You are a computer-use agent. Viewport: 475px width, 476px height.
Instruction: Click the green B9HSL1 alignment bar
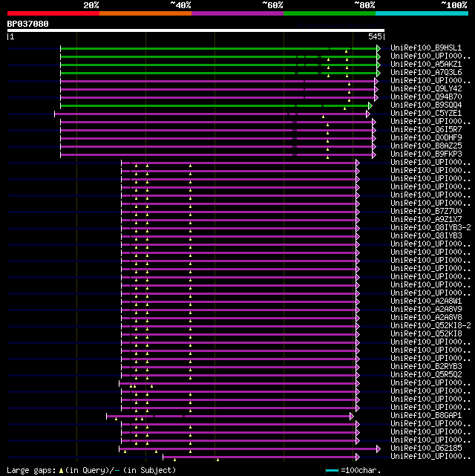pos(218,48)
